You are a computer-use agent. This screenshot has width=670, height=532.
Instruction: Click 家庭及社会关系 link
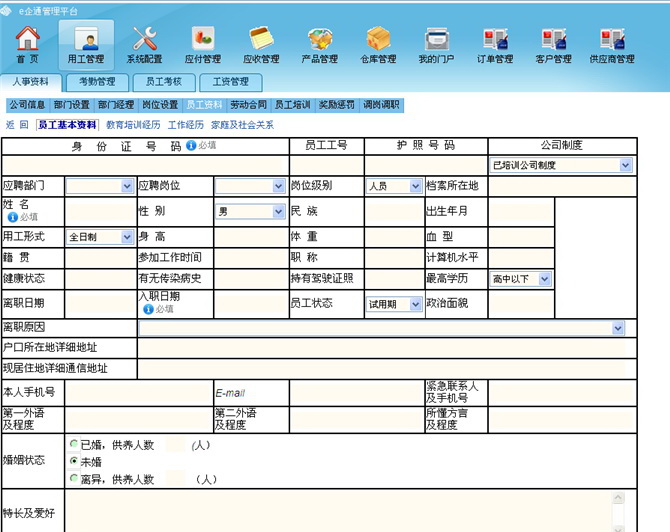242,125
